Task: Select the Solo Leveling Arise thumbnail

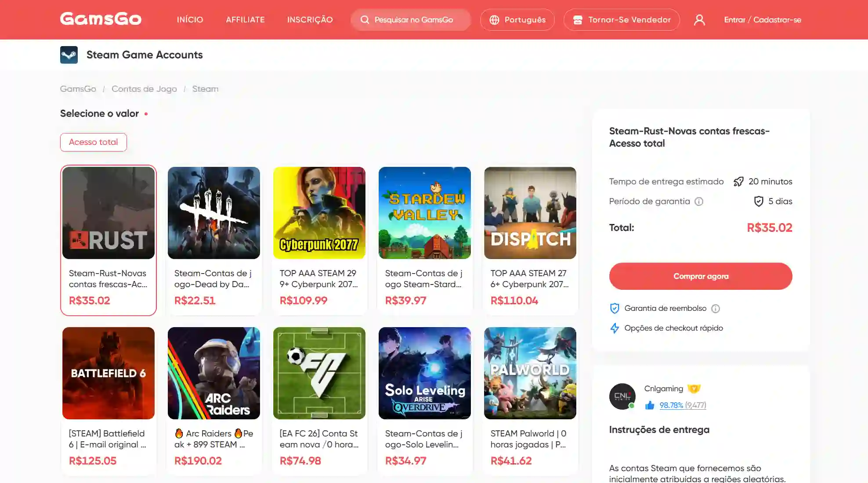Action: tap(425, 373)
